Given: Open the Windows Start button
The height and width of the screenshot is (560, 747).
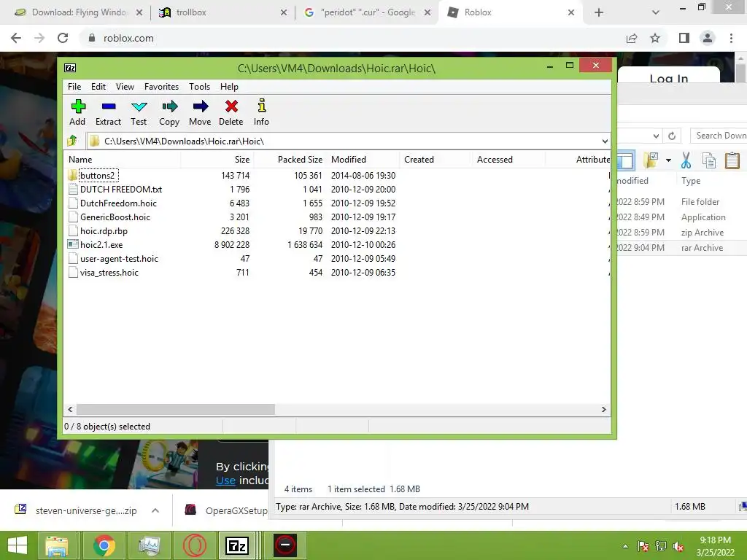Looking at the screenshot, I should coord(18,545).
